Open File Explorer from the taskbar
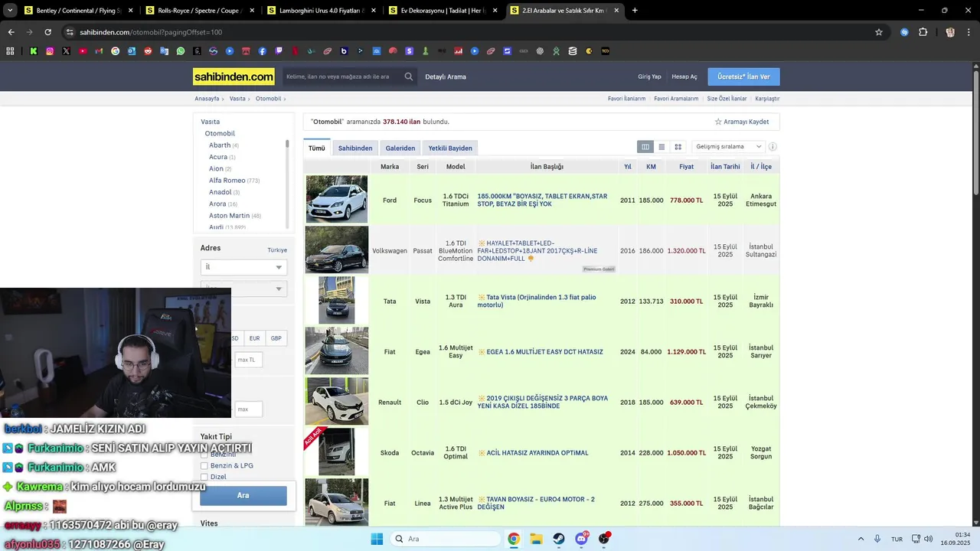Image resolution: width=980 pixels, height=551 pixels. [x=536, y=539]
